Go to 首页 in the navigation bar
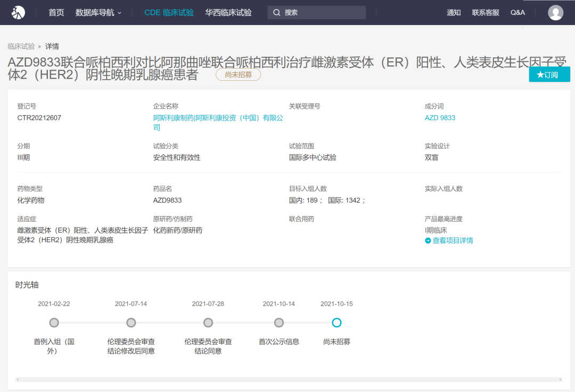The image size is (575, 392). tap(56, 12)
